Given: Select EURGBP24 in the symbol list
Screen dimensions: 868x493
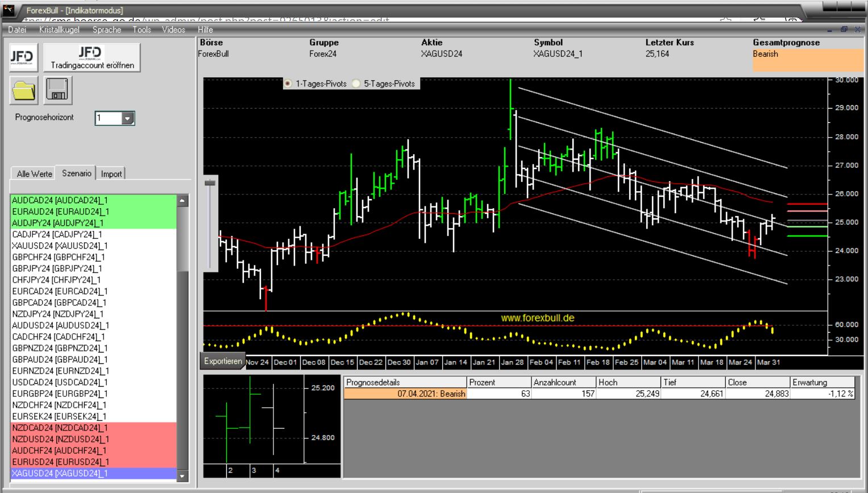Looking at the screenshot, I should (x=94, y=393).
